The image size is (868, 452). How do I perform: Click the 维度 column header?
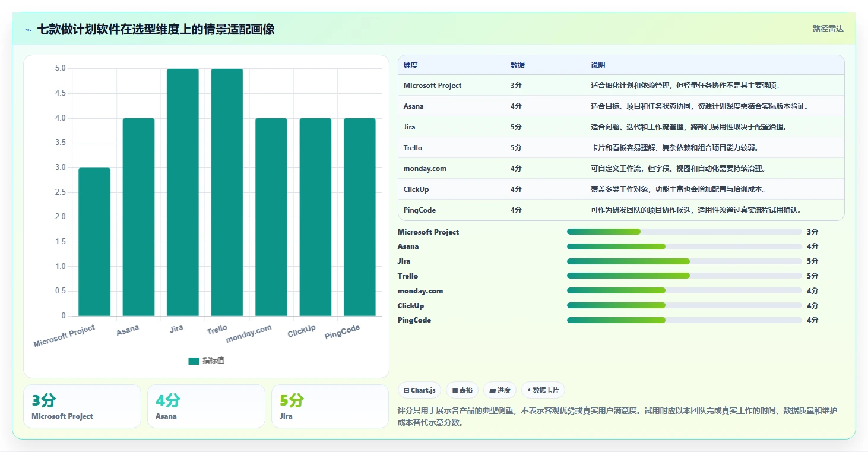[x=410, y=65]
